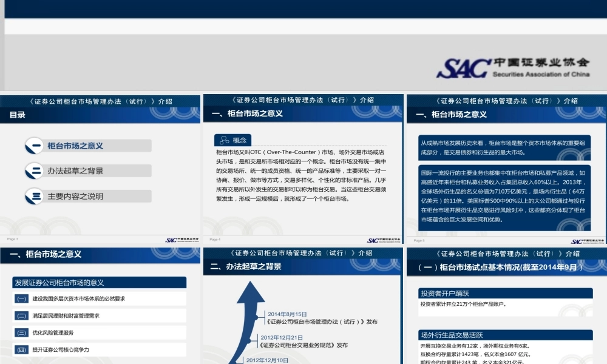Select the row 优化风险管理服务

point(99,332)
